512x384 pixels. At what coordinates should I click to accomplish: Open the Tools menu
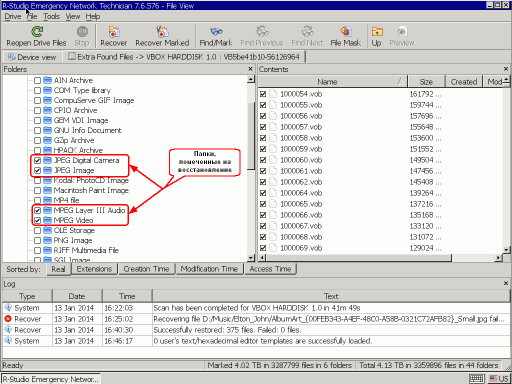tap(51, 16)
